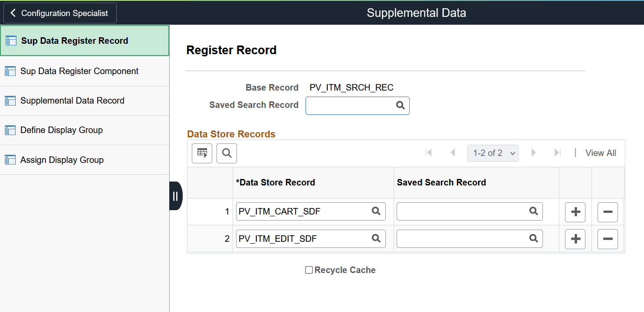Delete the PV_ITM_EDIT_SDF row
Viewport: 644px width, 312px height.
pos(608,239)
